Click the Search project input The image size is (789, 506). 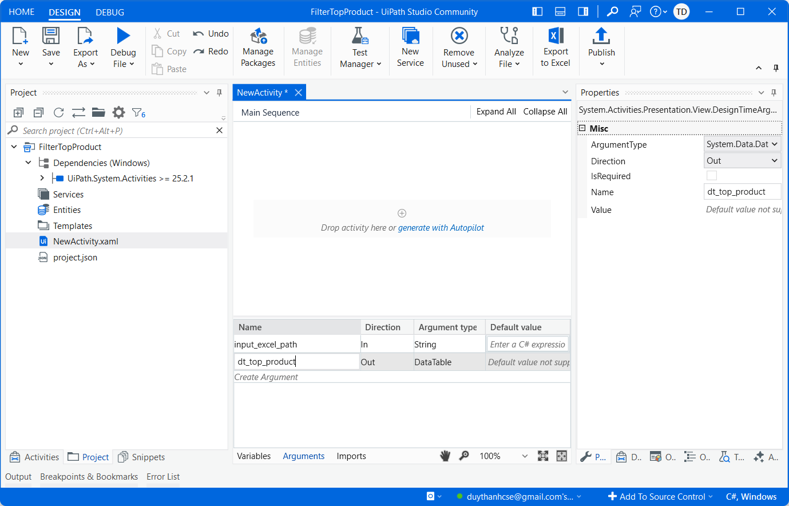click(x=117, y=130)
